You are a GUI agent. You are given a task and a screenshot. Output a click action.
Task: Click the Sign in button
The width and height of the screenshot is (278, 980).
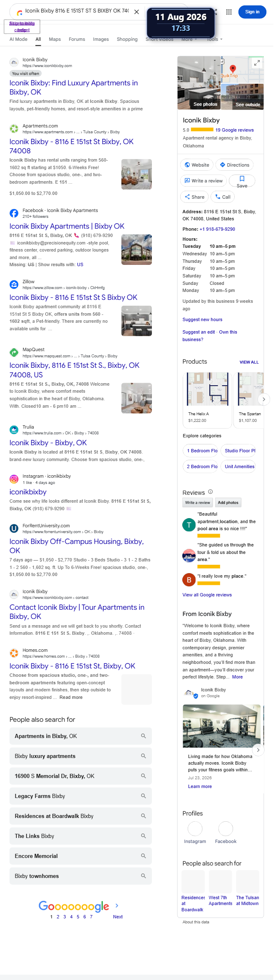[252, 12]
